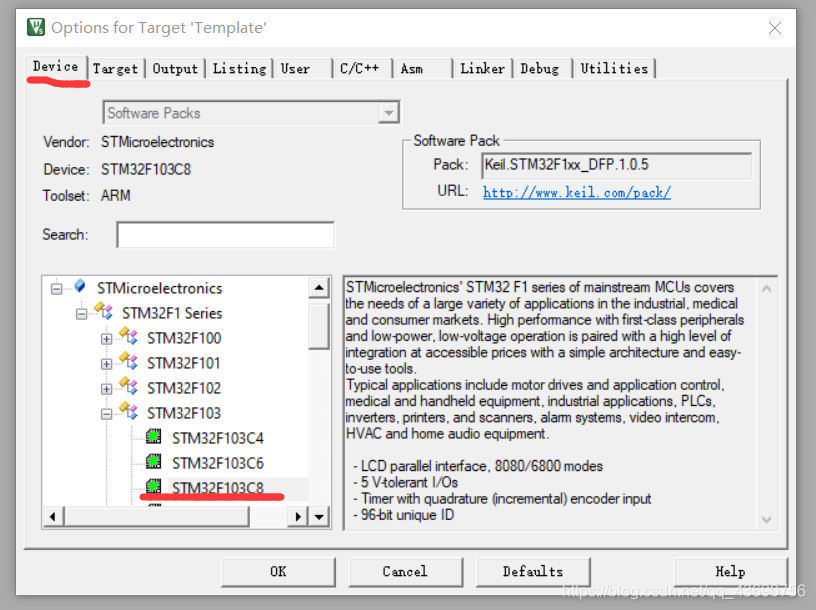Select the STM32F103C6 device

[x=218, y=463]
